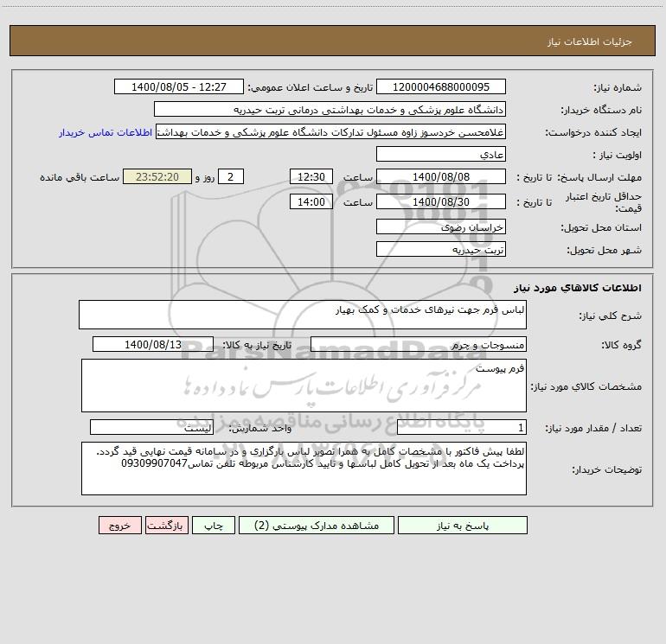Click the چاپ print button
Screen dimensions: 666x644
coord(214,526)
